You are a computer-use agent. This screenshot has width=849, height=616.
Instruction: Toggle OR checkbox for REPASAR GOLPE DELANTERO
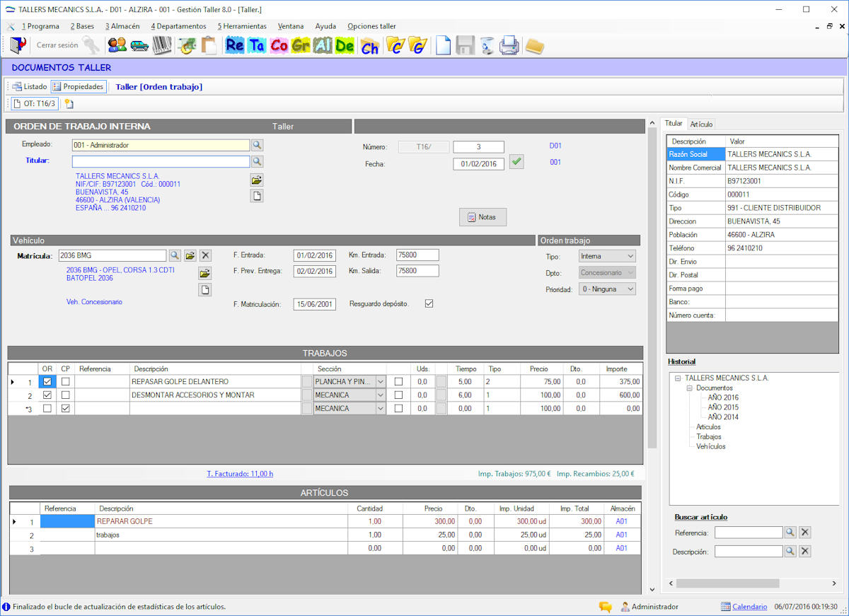tap(47, 381)
